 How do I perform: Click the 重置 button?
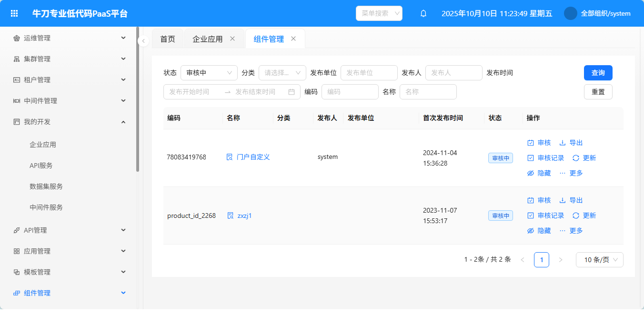(x=598, y=92)
